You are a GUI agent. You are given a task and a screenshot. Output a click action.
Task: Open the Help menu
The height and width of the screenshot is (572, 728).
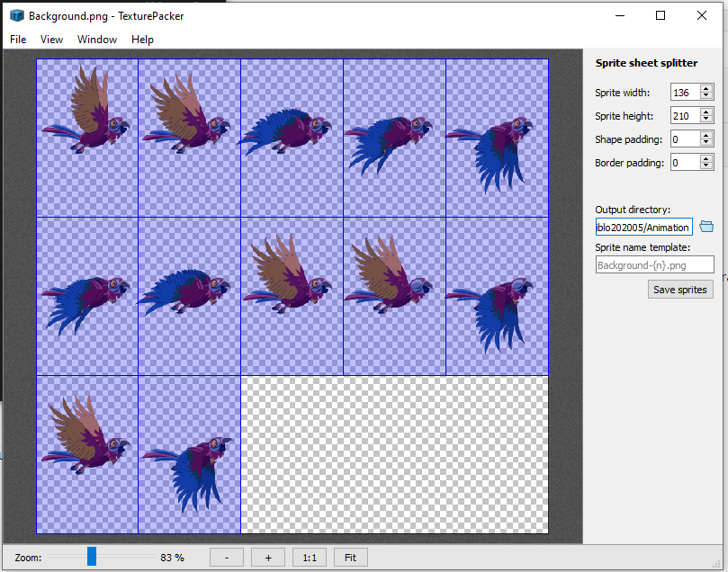pos(142,40)
